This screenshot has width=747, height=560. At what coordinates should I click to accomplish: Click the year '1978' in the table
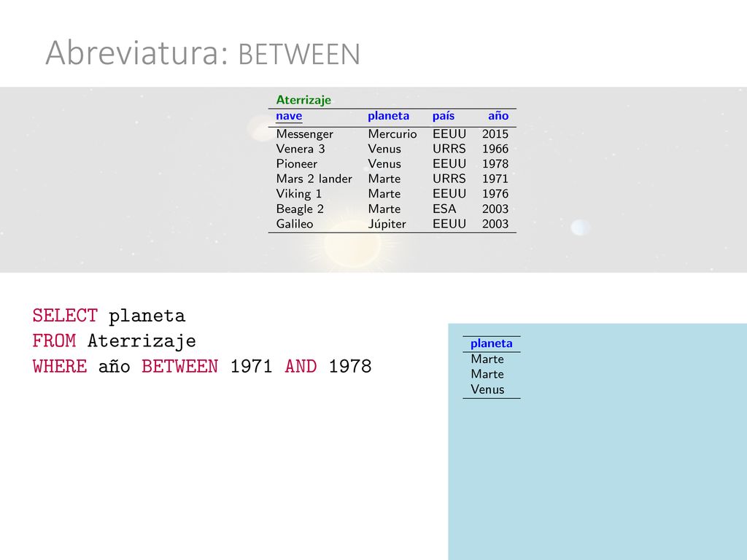tap(495, 164)
